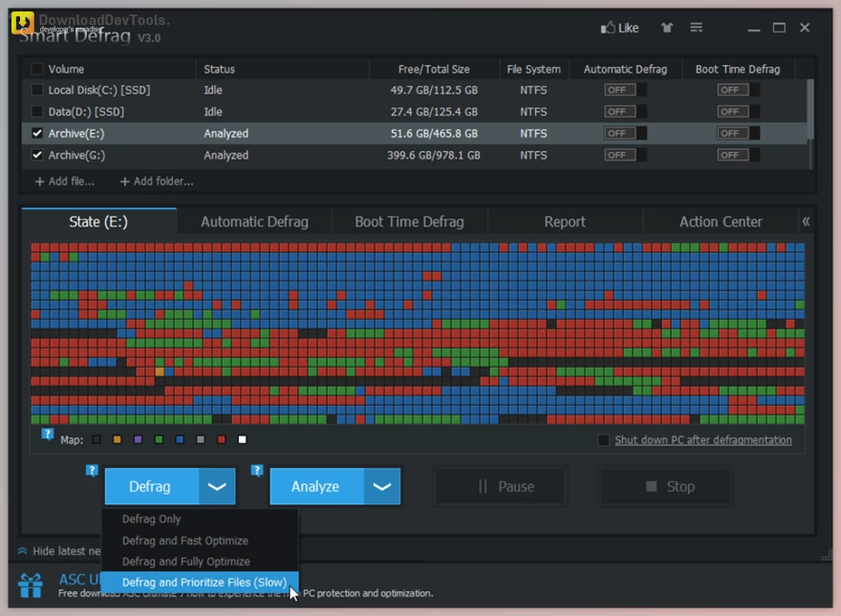Switch to the Boot Time Defrag tab

409,222
